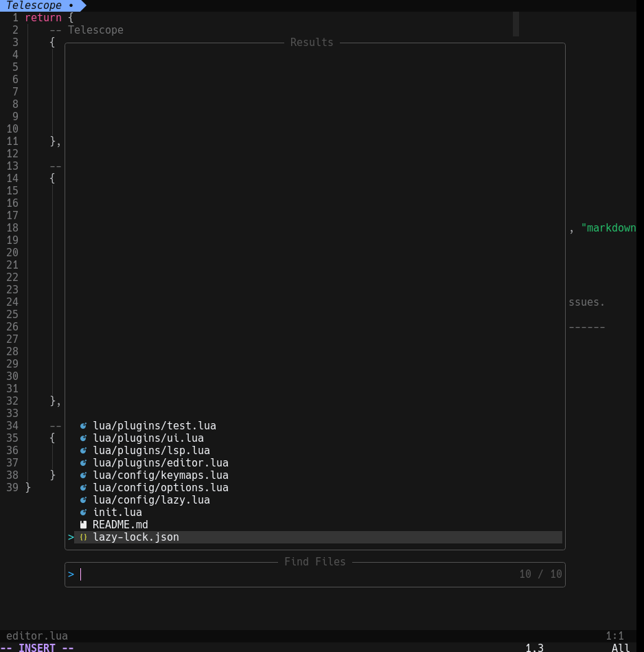Click the editor.lua filename in status line

click(37, 636)
